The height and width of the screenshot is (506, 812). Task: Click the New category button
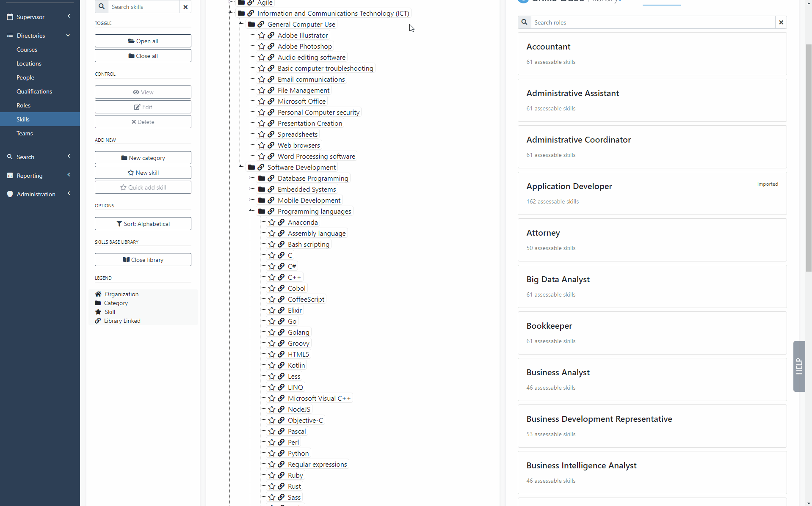point(143,158)
